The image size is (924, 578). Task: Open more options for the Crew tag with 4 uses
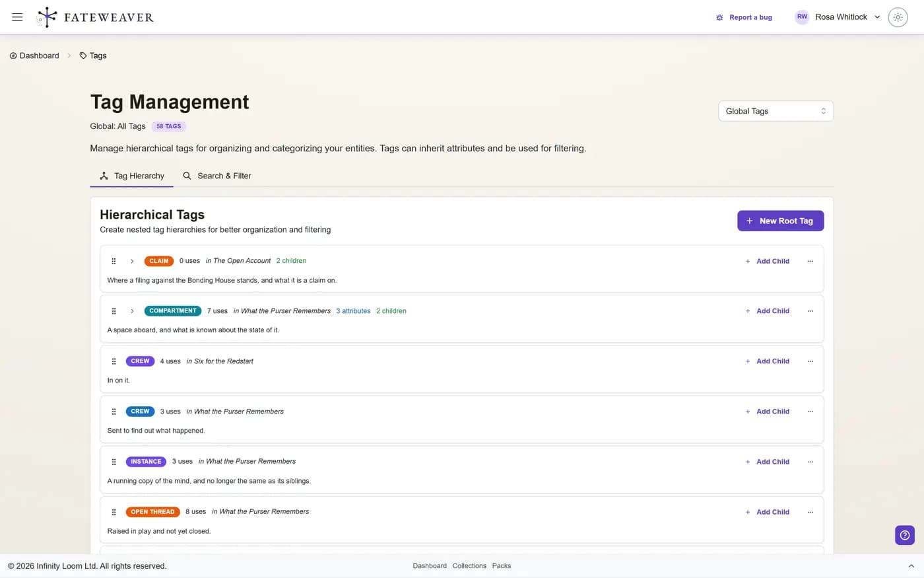810,361
